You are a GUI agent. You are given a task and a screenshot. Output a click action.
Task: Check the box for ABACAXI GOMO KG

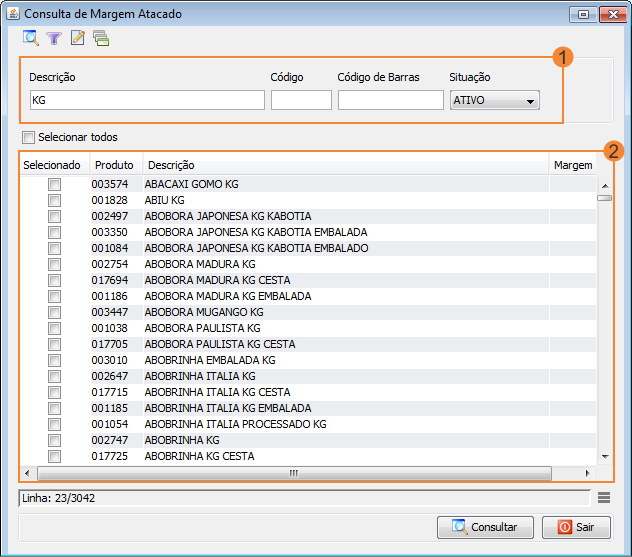pyautogui.click(x=54, y=185)
